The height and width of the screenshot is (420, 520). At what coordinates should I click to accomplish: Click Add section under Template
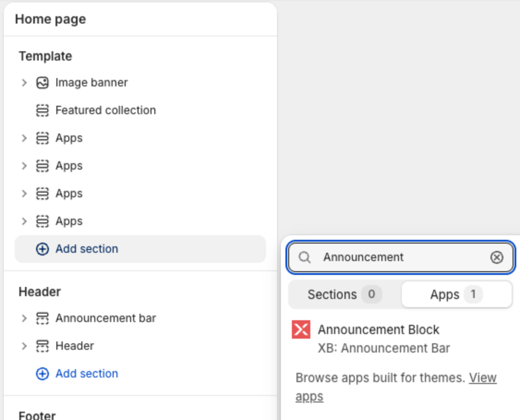[140, 249]
